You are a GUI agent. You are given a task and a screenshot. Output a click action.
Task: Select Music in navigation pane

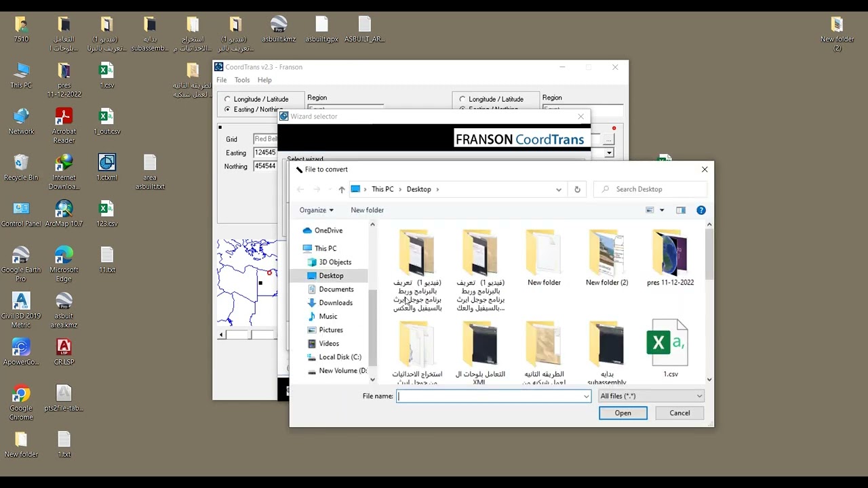[328, 317]
